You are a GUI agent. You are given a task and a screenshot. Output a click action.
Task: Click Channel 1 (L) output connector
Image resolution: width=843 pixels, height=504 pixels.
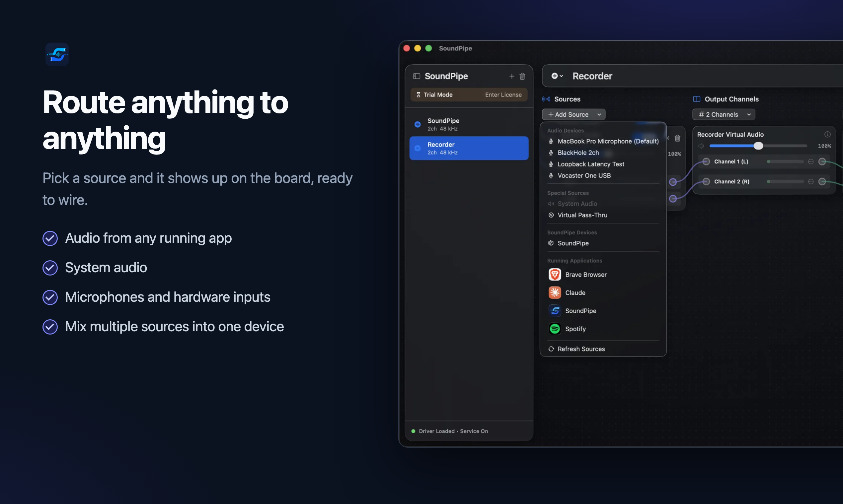(x=822, y=162)
